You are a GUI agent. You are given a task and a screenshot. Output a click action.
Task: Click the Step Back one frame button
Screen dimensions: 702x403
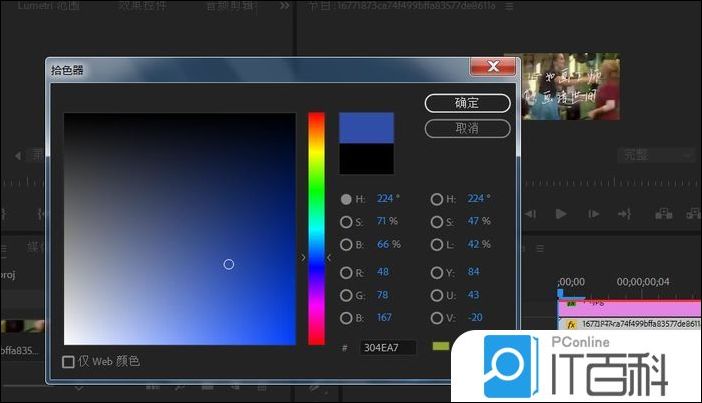(x=531, y=214)
